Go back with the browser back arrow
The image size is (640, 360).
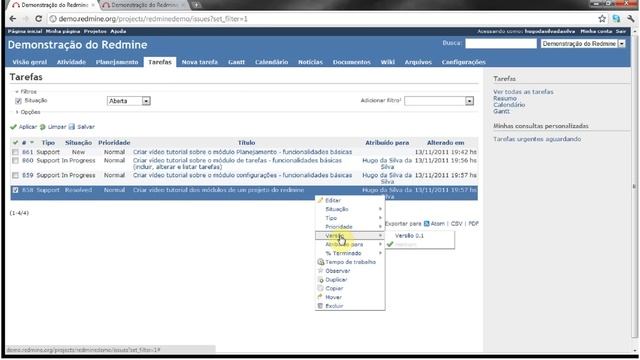pos(13,19)
